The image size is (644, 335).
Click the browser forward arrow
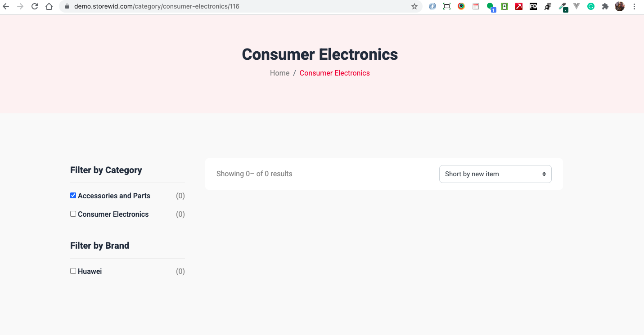click(20, 7)
